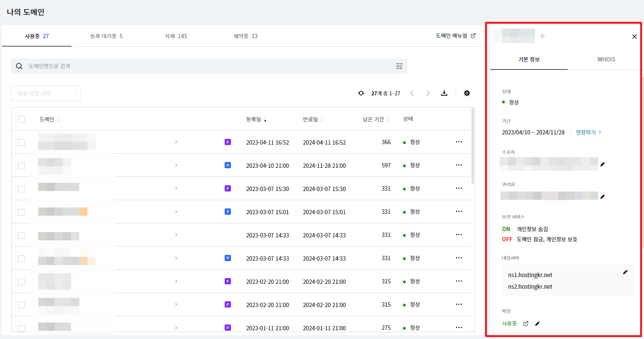
Task: Open the more menu for the 597 days row
Action: [459, 165]
